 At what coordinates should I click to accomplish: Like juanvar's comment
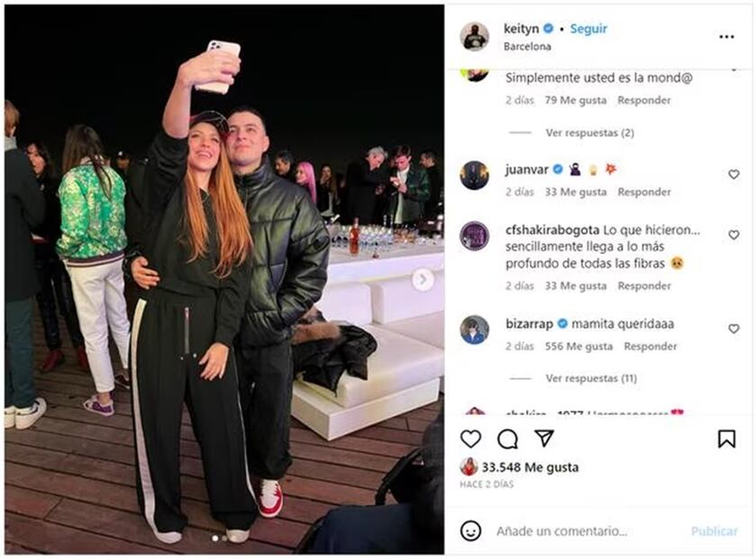[733, 174]
